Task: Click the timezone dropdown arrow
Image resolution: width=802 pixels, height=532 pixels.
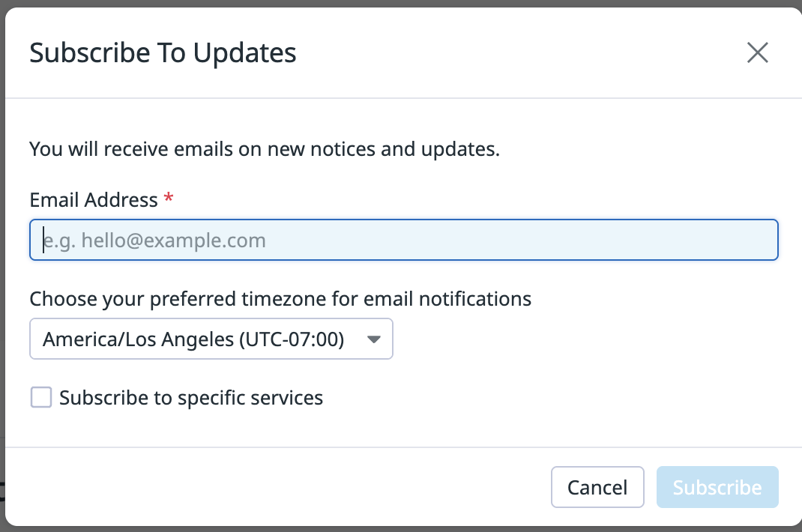Action: (x=374, y=339)
